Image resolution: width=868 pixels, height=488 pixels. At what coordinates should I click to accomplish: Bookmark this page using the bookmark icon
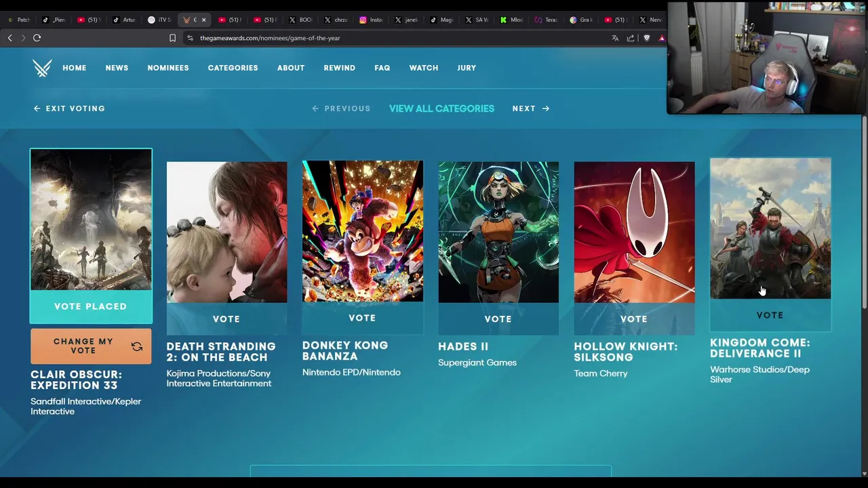(172, 38)
